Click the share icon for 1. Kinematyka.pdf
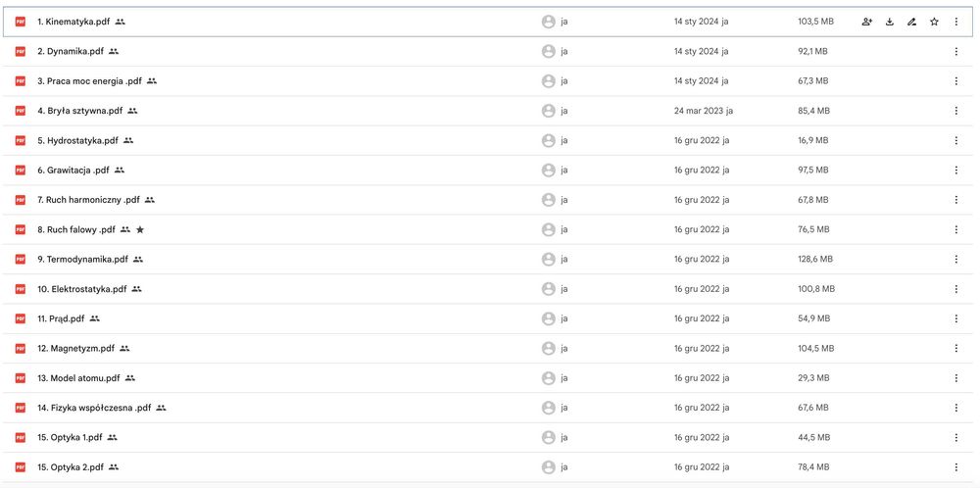The height and width of the screenshot is (488, 980). tap(866, 22)
